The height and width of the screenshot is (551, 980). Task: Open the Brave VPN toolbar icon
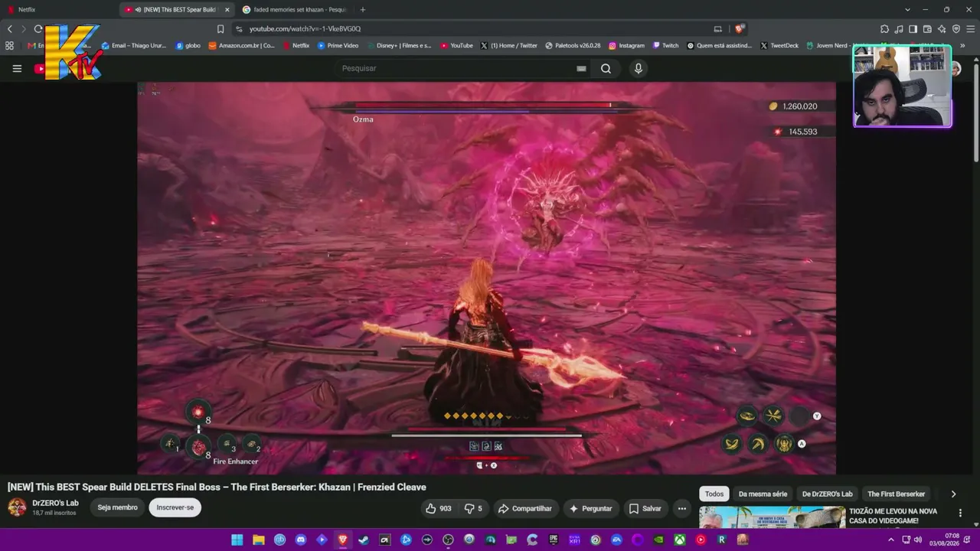(955, 29)
